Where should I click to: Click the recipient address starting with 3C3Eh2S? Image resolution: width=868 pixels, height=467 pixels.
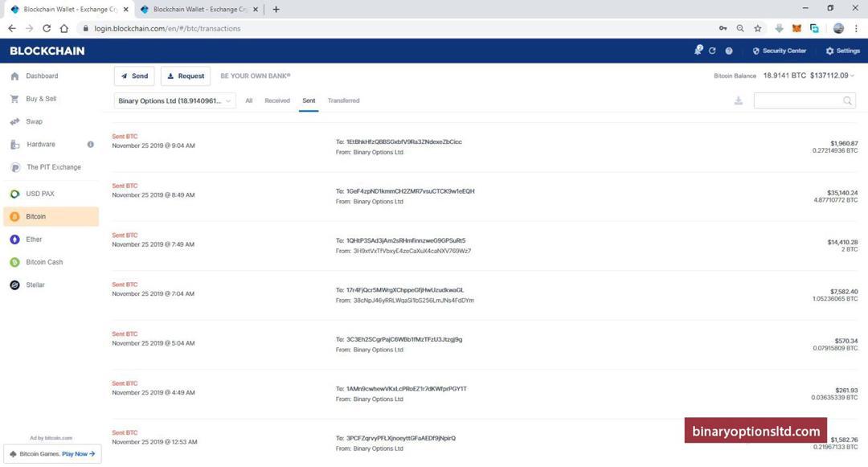[x=404, y=339]
